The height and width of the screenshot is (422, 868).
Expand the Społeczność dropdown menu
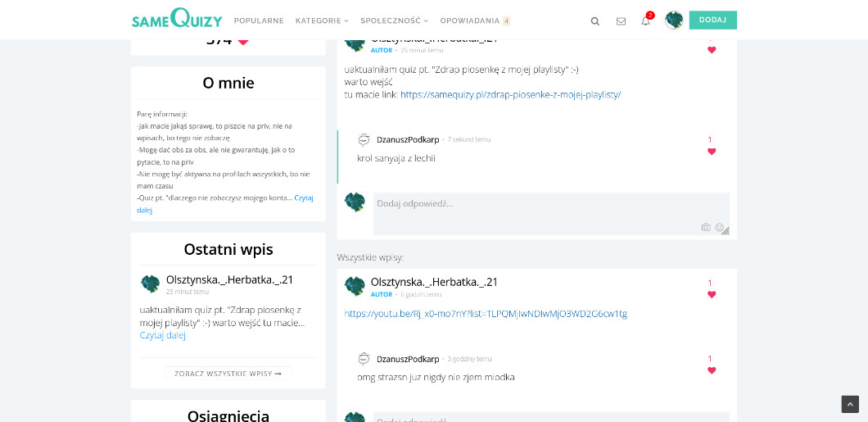tap(394, 20)
